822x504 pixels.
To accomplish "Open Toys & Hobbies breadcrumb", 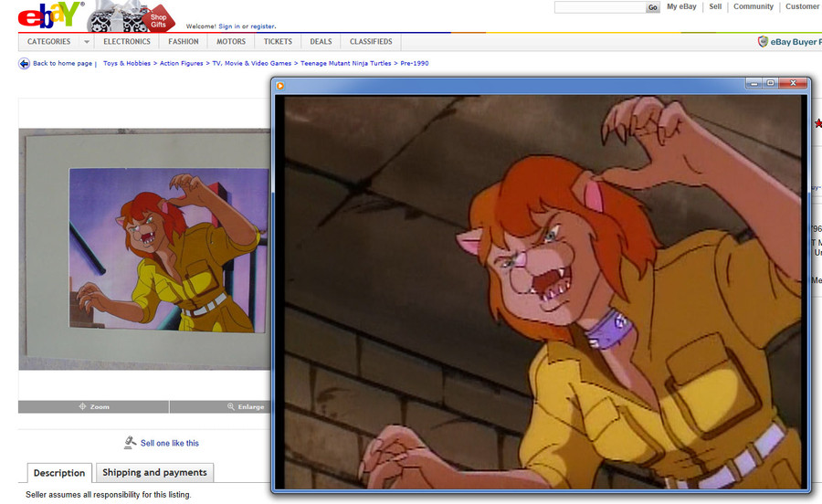I will pos(127,63).
